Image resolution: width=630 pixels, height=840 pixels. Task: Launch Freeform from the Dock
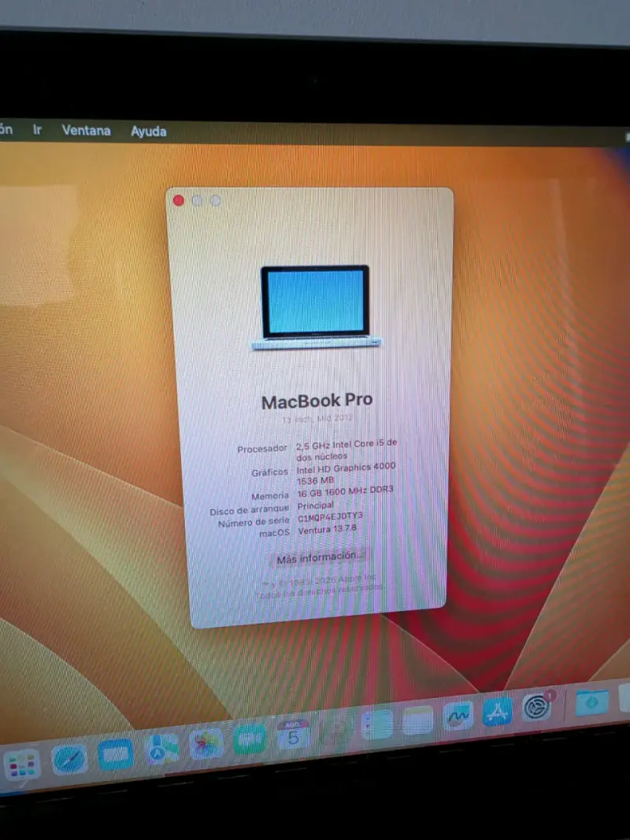(x=458, y=716)
